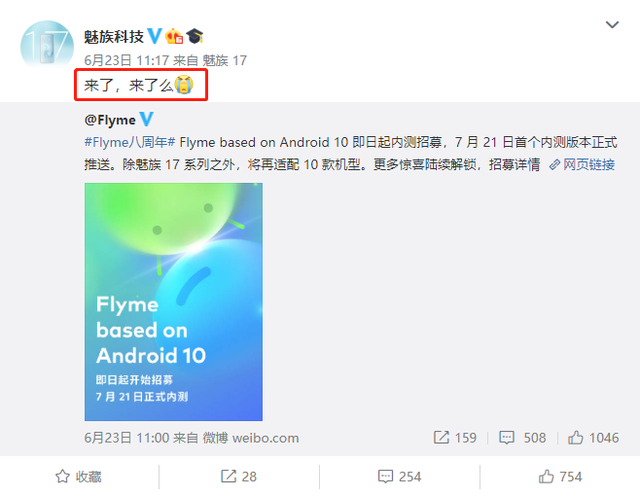Toggle 收藏 to favorite this post
The width and height of the screenshot is (640, 496).
[x=78, y=476]
